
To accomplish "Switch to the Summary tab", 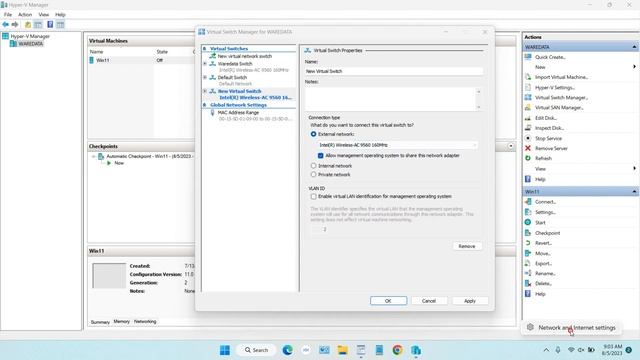I will point(100,322).
